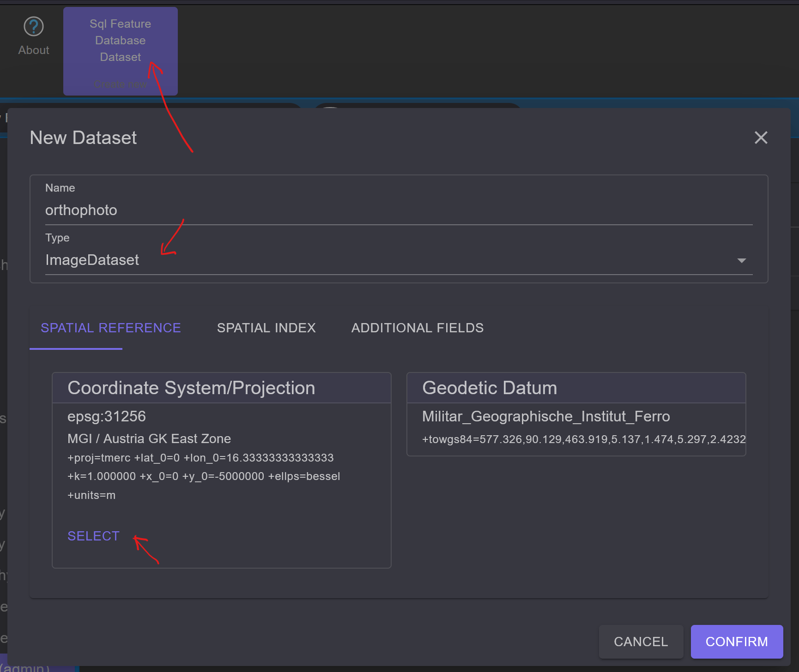Click the About question mark icon
Viewport: 799px width, 672px height.
tap(34, 26)
